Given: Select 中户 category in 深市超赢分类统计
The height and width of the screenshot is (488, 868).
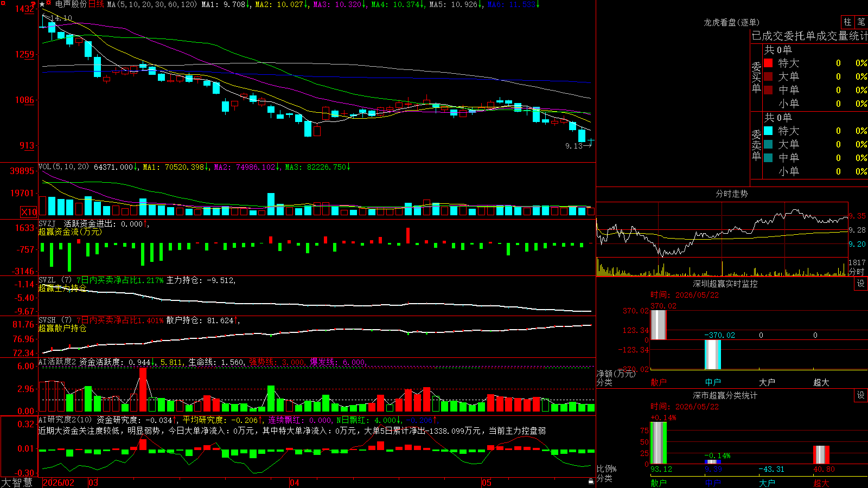Looking at the screenshot, I should point(713,483).
